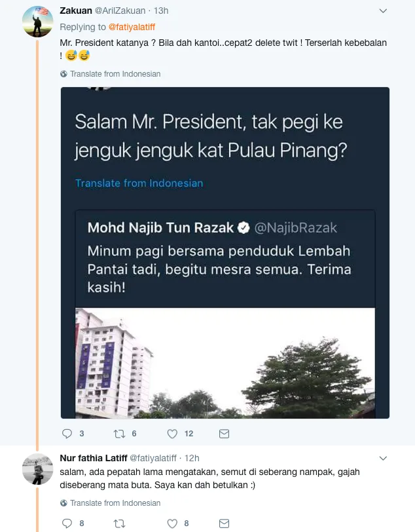Click the 12h timestamp on Nur fathia's tweet
Image resolution: width=415 pixels, height=532 pixels.
[x=192, y=458]
